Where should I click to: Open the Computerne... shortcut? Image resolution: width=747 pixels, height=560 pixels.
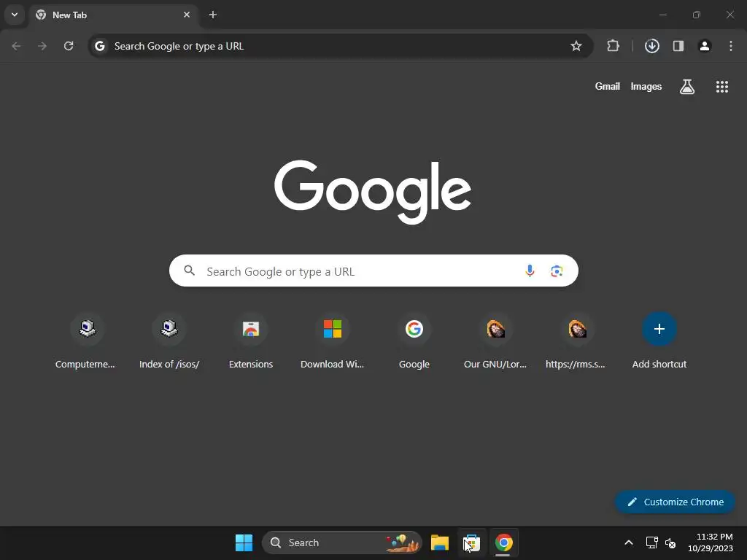(x=85, y=341)
